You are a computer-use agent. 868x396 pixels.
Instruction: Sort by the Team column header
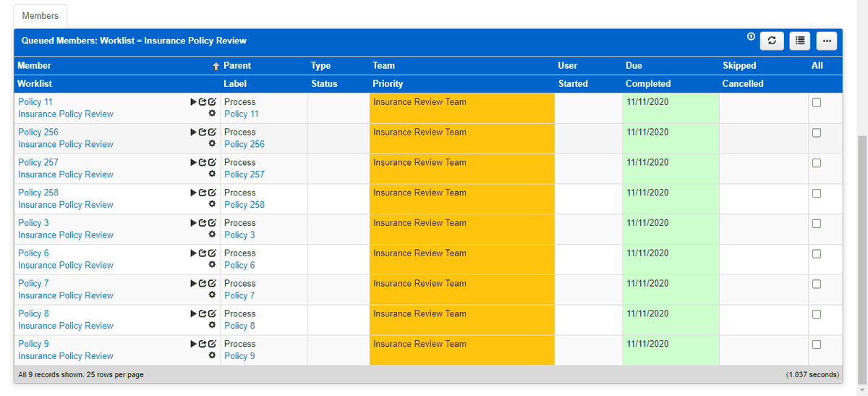click(x=383, y=65)
